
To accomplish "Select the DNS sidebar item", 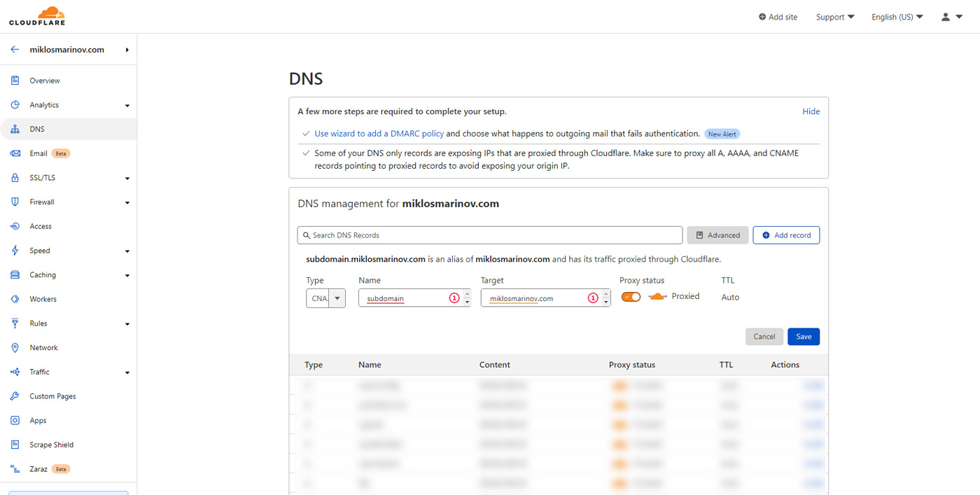I will 69,130.
